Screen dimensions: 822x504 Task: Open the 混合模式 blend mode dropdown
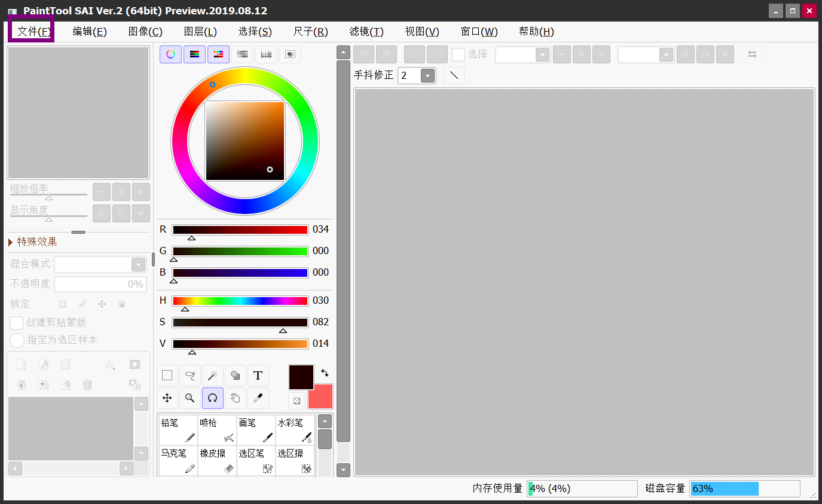point(138,264)
